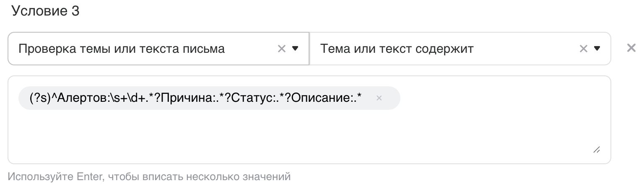Delete the regex value chip using its x
The height and width of the screenshot is (186, 644).
[x=379, y=98]
